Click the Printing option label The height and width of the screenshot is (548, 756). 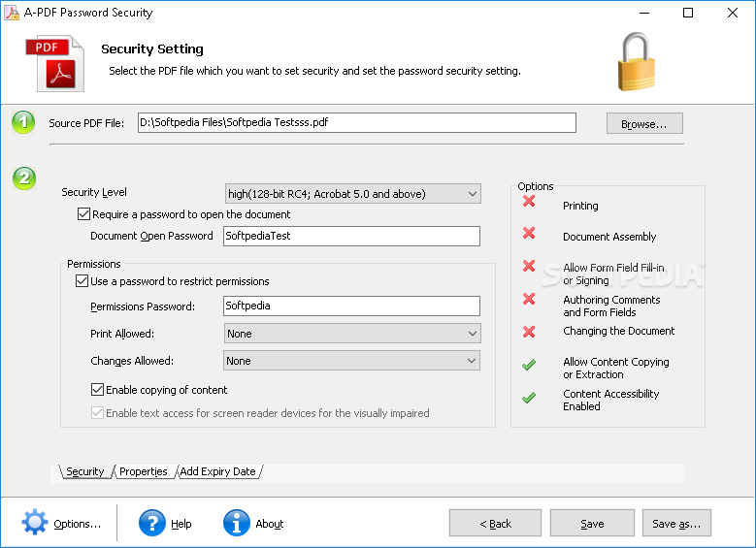580,206
